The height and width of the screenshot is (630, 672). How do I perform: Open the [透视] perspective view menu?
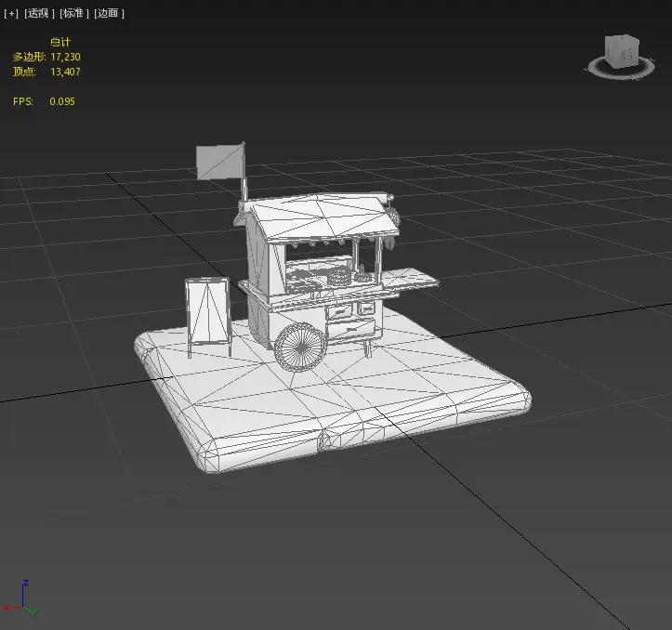[39, 13]
